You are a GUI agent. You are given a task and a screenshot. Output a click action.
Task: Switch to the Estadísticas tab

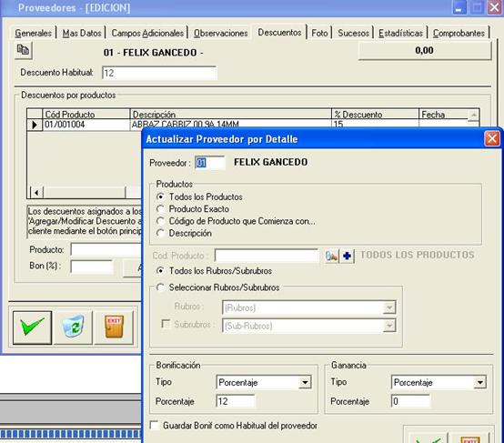(x=400, y=33)
